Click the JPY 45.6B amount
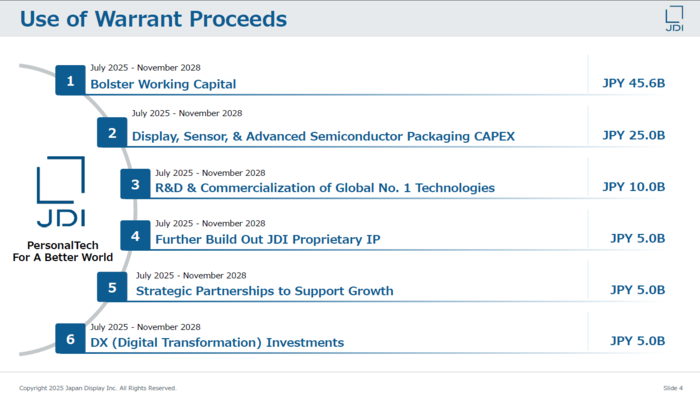This screenshot has width=700, height=394. point(634,83)
